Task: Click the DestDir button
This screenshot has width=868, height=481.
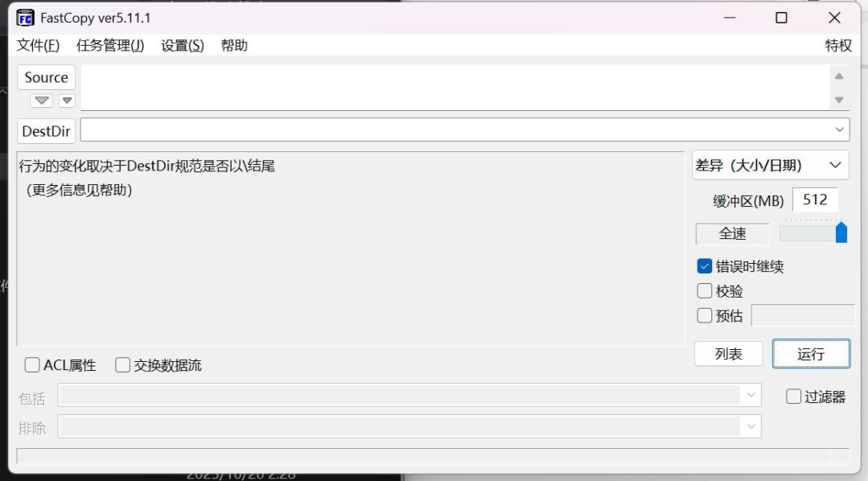Action: click(x=46, y=131)
